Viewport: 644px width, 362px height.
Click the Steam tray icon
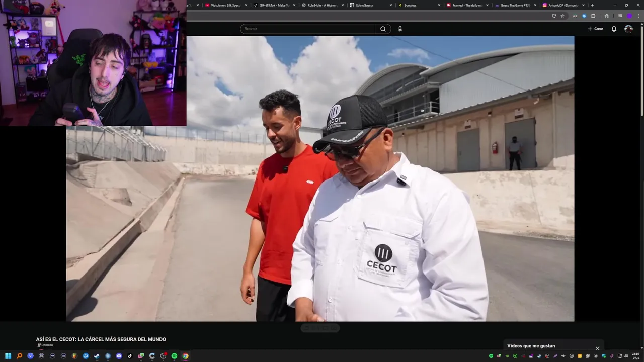[539, 356]
